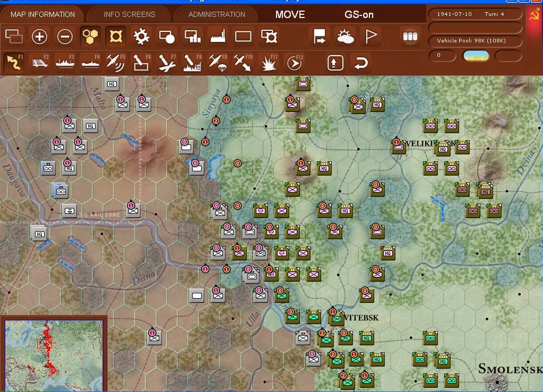
Task: Click the GS-on indicator
Action: point(359,14)
